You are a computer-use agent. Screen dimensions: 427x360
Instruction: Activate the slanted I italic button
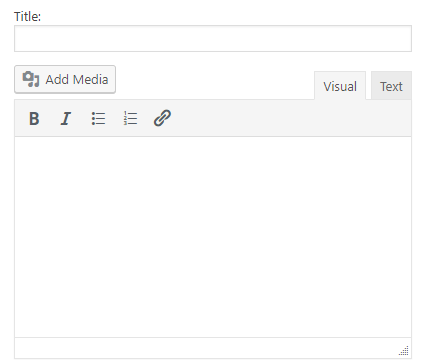coord(66,118)
